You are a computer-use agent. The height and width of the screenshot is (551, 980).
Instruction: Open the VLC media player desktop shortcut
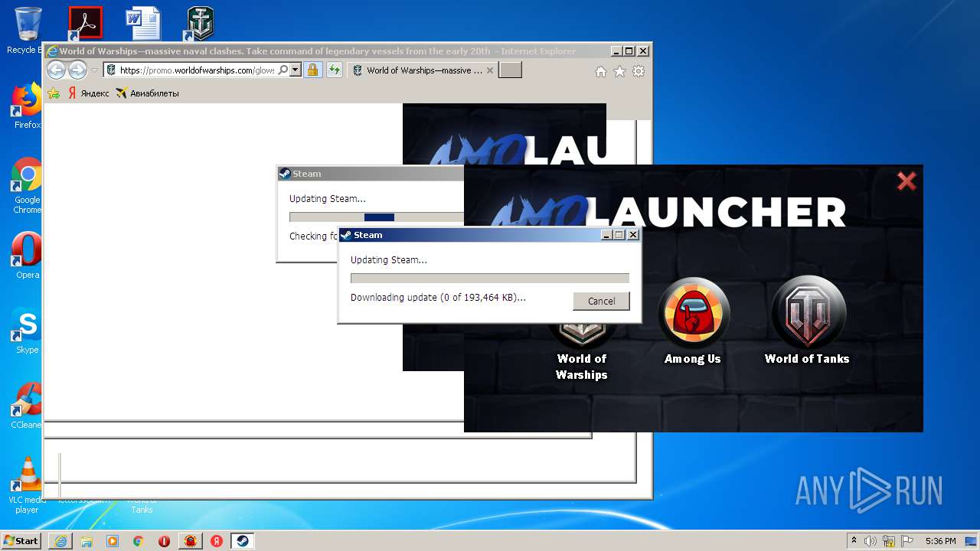tap(28, 485)
